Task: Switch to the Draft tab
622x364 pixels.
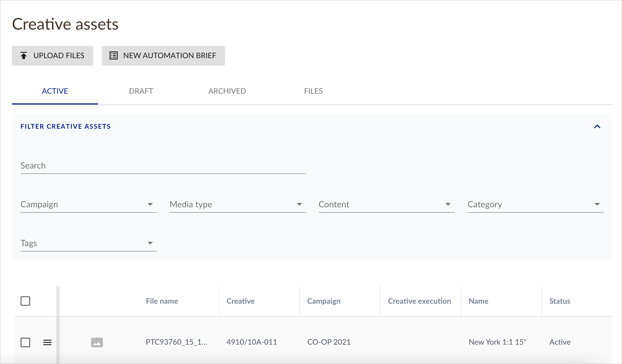Action: click(x=141, y=91)
